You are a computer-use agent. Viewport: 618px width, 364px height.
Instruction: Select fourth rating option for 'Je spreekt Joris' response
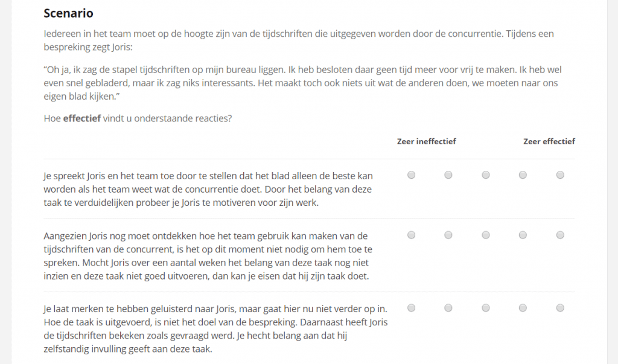tap(523, 175)
